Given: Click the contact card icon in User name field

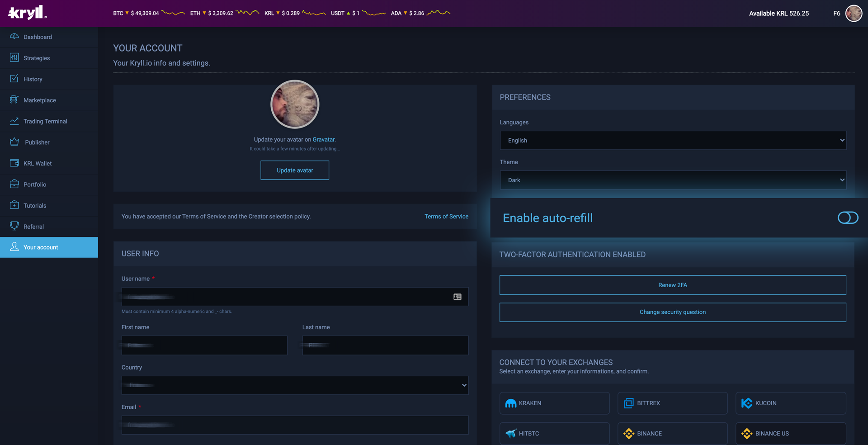Looking at the screenshot, I should point(458,297).
